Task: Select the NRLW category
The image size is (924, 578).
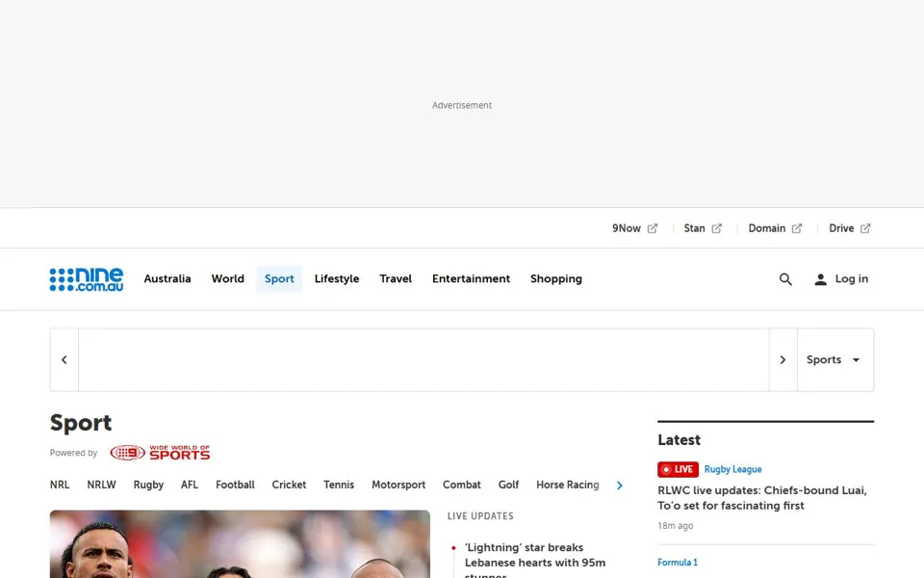Action: [x=101, y=485]
